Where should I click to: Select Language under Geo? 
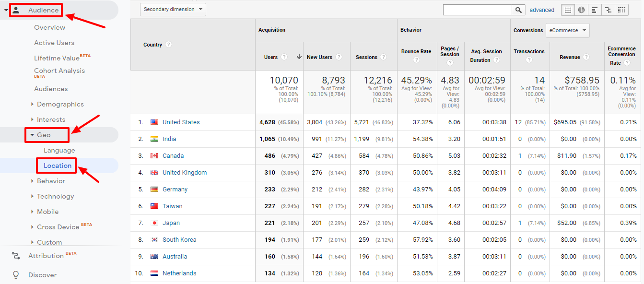pyautogui.click(x=59, y=150)
